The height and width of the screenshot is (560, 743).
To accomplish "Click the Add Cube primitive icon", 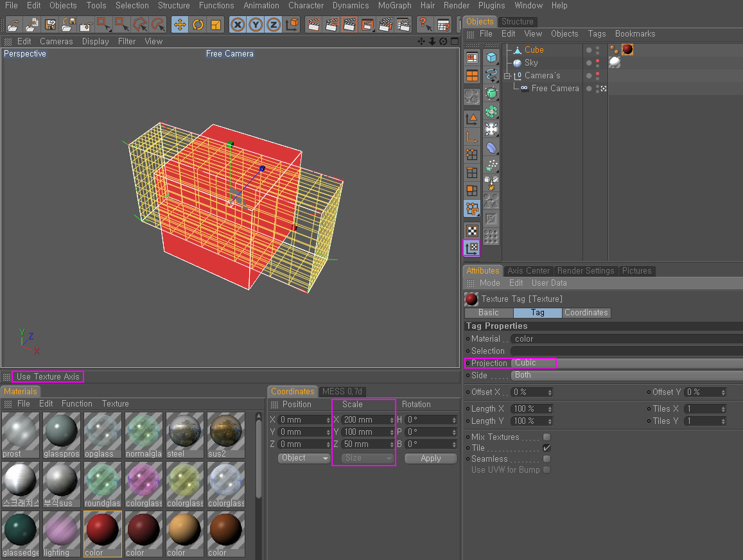I will [x=491, y=58].
